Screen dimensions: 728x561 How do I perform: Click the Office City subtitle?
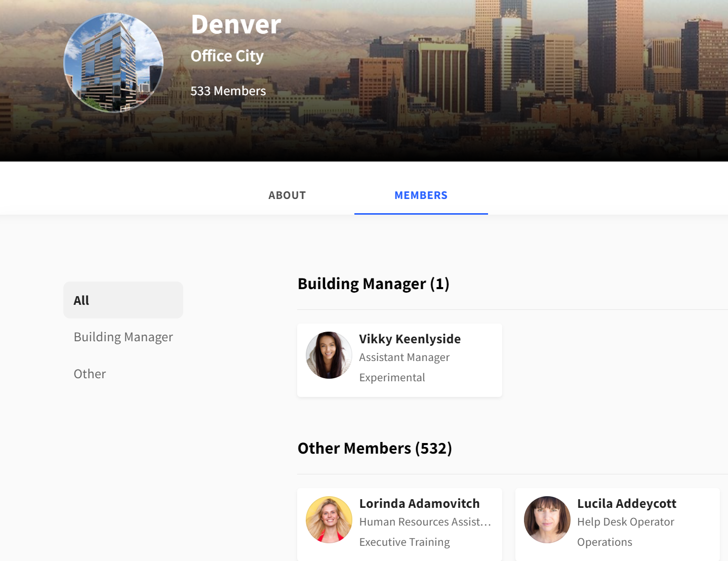tap(227, 56)
